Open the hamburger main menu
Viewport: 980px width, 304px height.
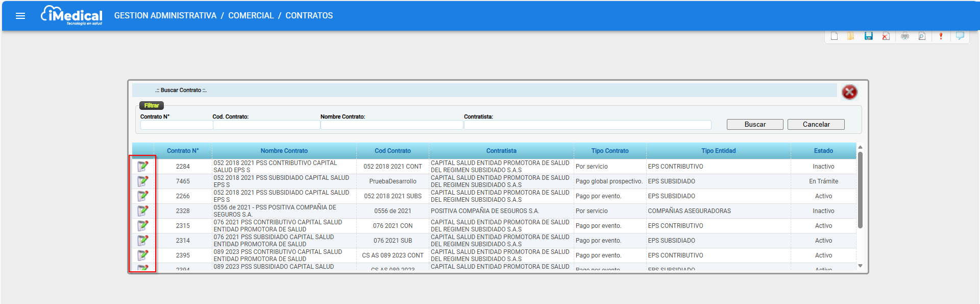(20, 16)
